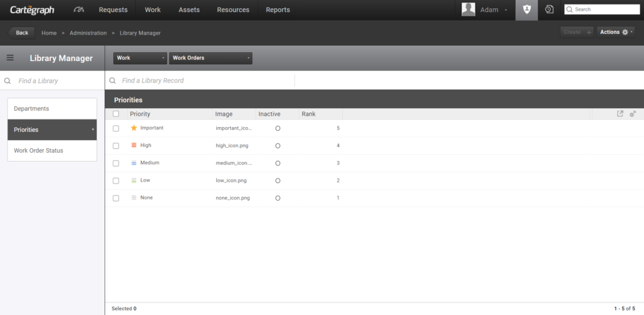Click the Back button
This screenshot has width=644, height=315.
22,33
